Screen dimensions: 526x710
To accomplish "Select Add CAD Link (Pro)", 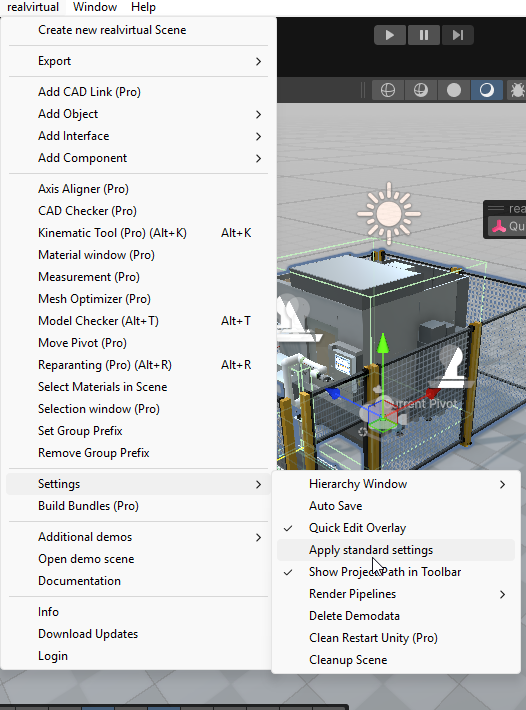I will pos(138,92).
